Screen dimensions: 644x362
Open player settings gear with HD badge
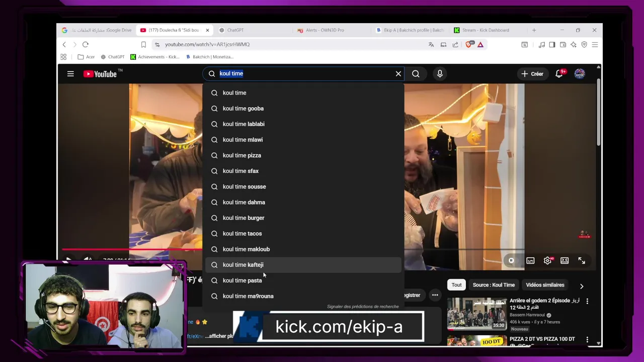[547, 260]
